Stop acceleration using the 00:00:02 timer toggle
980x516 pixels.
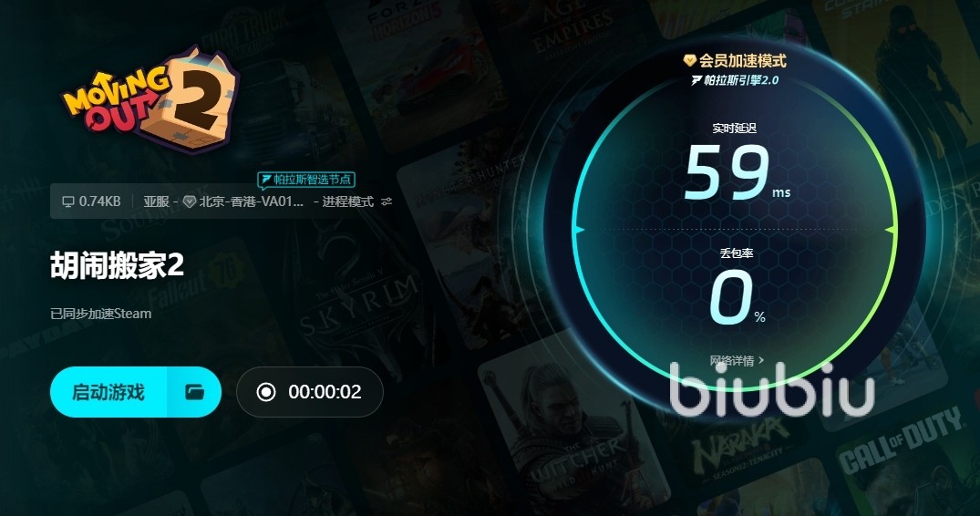point(309,392)
